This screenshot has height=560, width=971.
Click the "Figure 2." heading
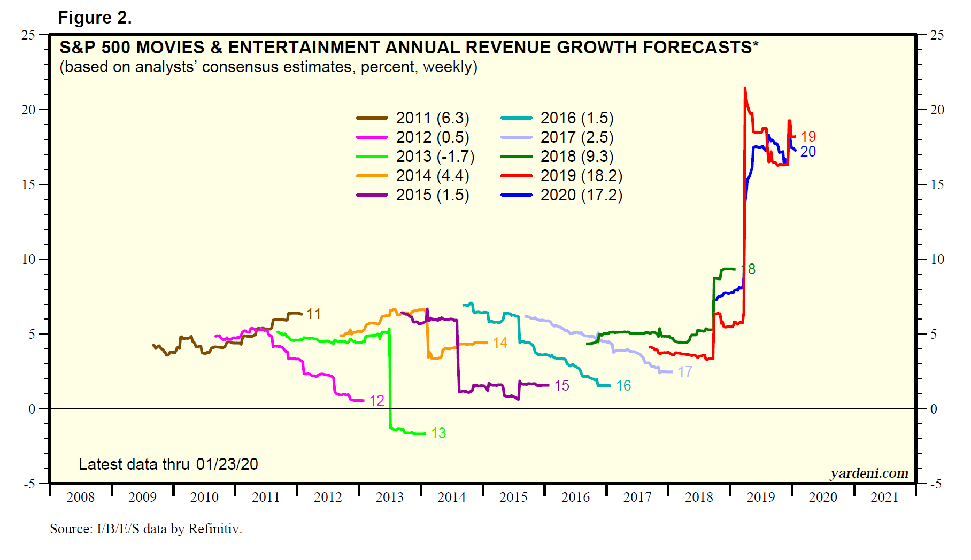[95, 18]
